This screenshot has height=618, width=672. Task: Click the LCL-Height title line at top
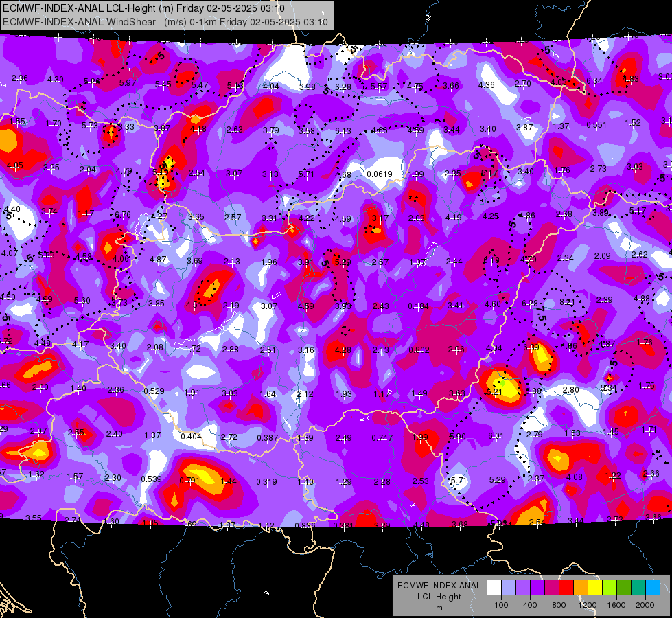coord(143,8)
